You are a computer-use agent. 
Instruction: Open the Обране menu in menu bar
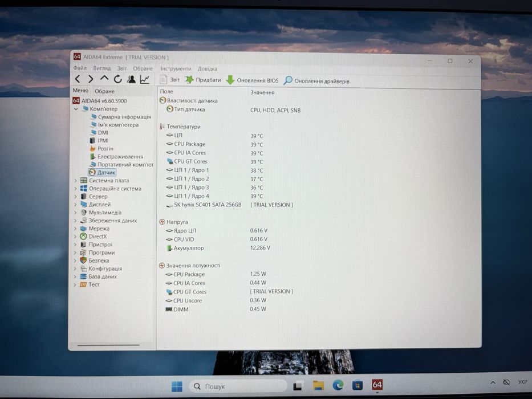point(143,68)
